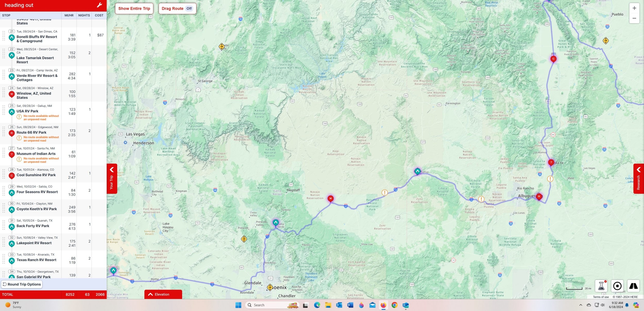This screenshot has height=311, width=644.
Task: Toggle Drag Route Off switch
Action: 189,8
